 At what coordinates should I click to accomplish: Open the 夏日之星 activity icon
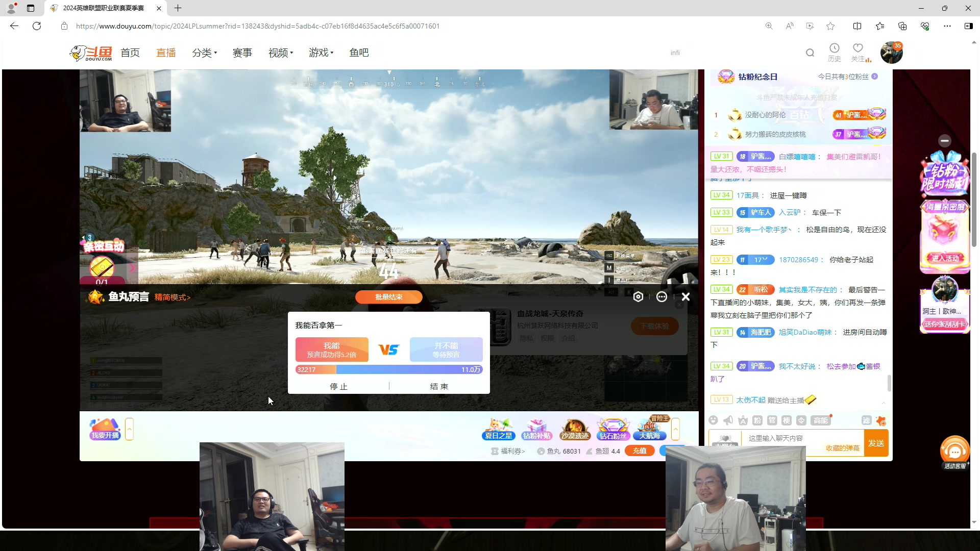click(x=499, y=429)
